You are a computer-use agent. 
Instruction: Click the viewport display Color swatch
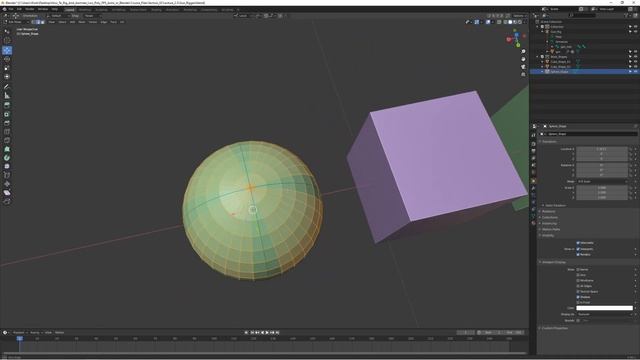(x=604, y=308)
